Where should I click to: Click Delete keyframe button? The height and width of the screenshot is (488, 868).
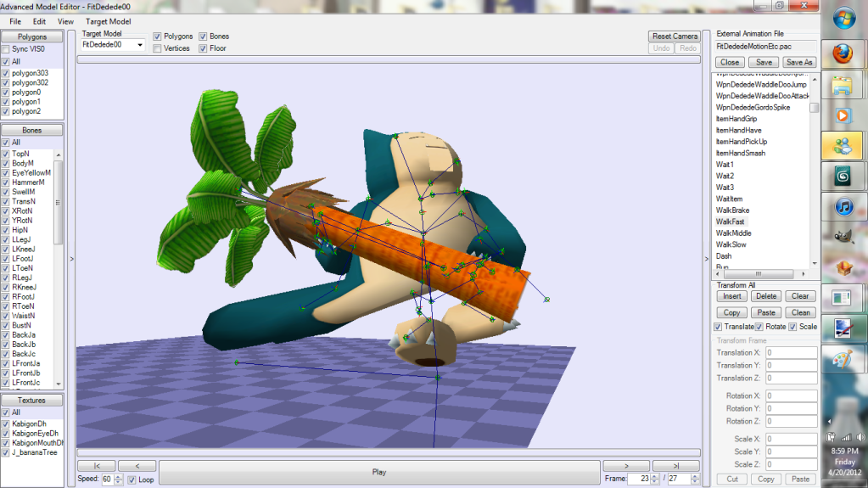766,296
